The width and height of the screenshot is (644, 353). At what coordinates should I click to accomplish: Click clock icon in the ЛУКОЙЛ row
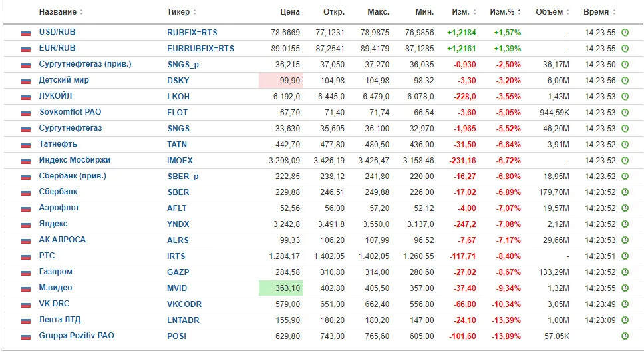(625, 96)
